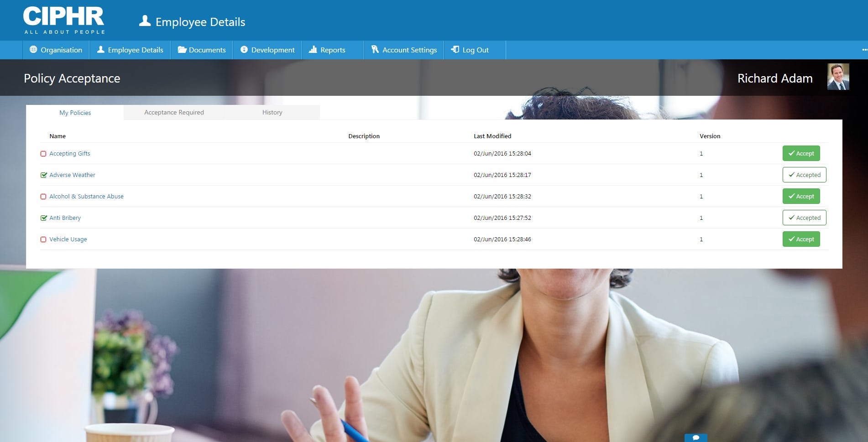
Task: Open Account Settings using the key icon
Action: coord(375,49)
